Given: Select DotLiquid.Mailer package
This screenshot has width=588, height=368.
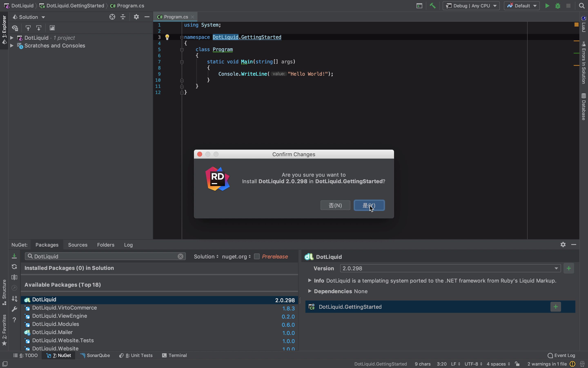Looking at the screenshot, I should (x=159, y=332).
